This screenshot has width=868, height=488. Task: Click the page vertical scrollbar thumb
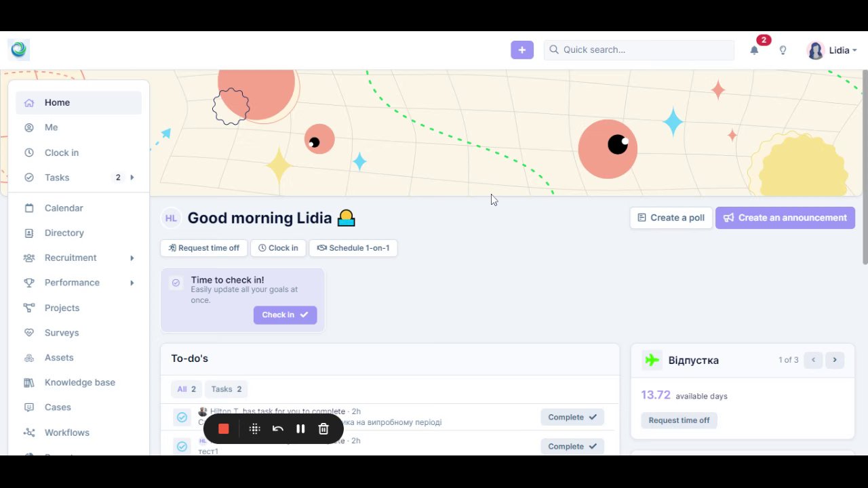pos(865,167)
